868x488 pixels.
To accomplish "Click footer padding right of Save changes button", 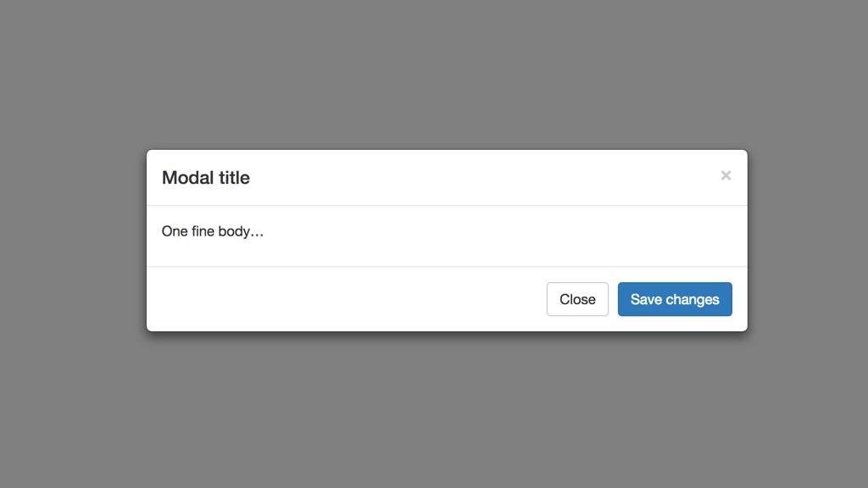I will (739, 299).
